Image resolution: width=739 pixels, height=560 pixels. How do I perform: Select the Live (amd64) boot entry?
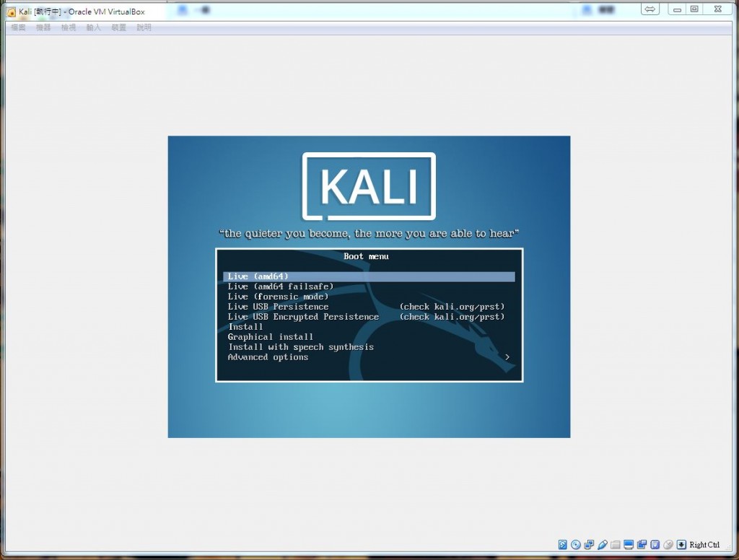[369, 276]
